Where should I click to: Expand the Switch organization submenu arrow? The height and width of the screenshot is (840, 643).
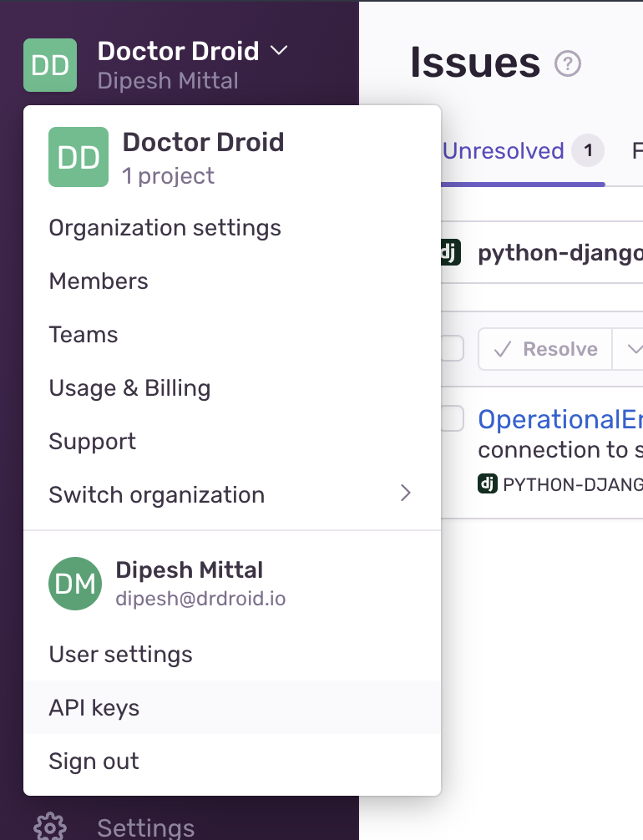point(406,493)
